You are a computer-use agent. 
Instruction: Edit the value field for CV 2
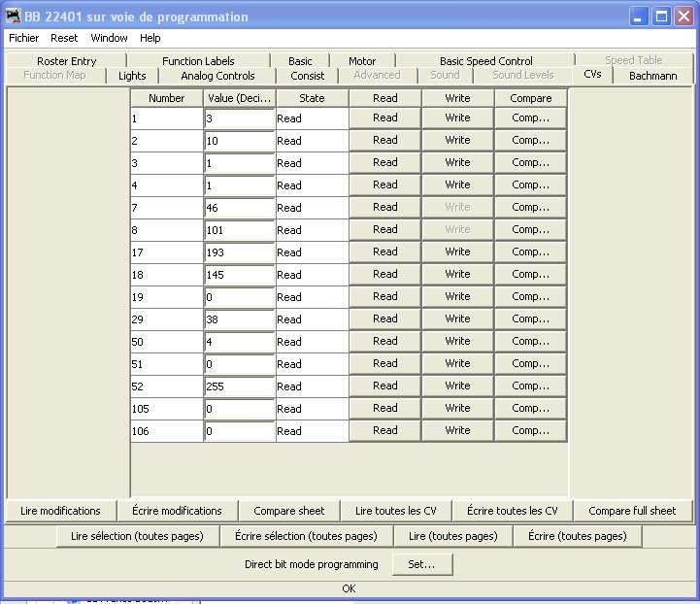(239, 141)
